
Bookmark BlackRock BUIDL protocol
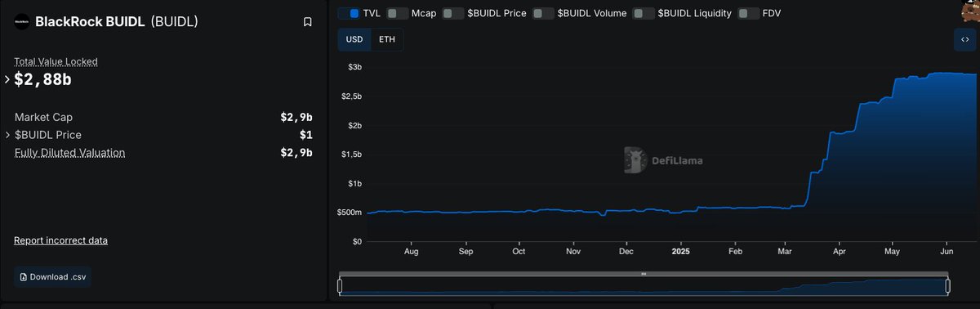tap(307, 22)
